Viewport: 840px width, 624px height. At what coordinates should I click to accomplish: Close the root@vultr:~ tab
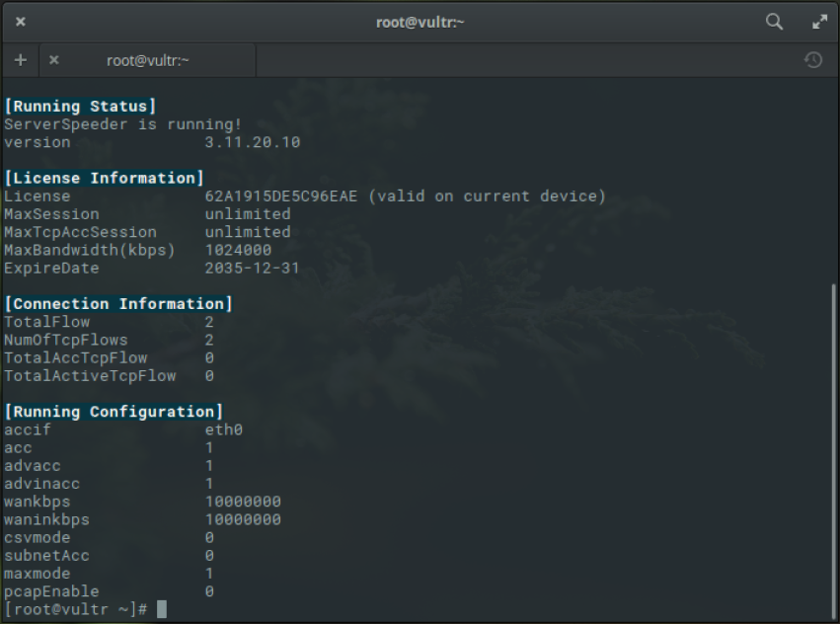click(x=54, y=60)
